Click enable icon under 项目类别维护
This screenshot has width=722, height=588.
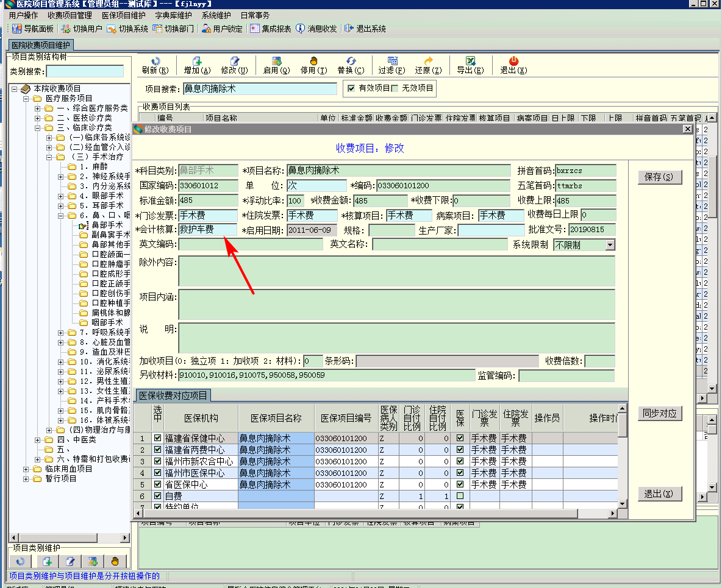[x=93, y=561]
